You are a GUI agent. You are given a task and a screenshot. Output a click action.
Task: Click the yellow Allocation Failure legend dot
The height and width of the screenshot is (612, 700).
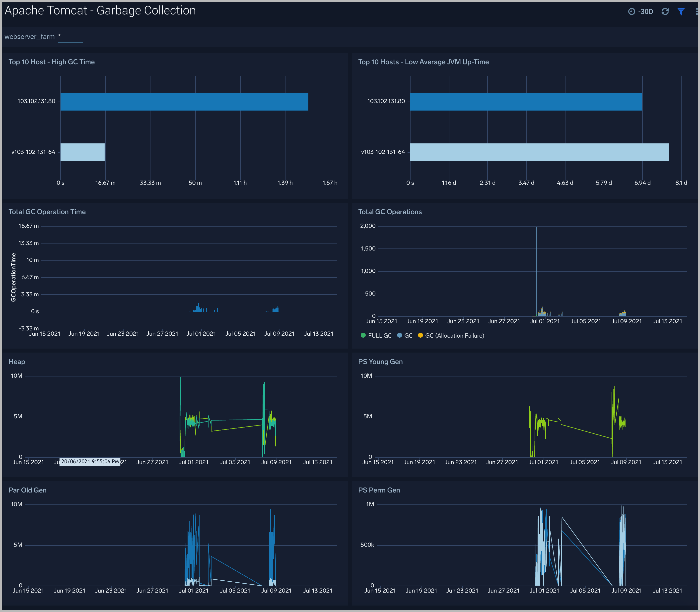pos(420,335)
